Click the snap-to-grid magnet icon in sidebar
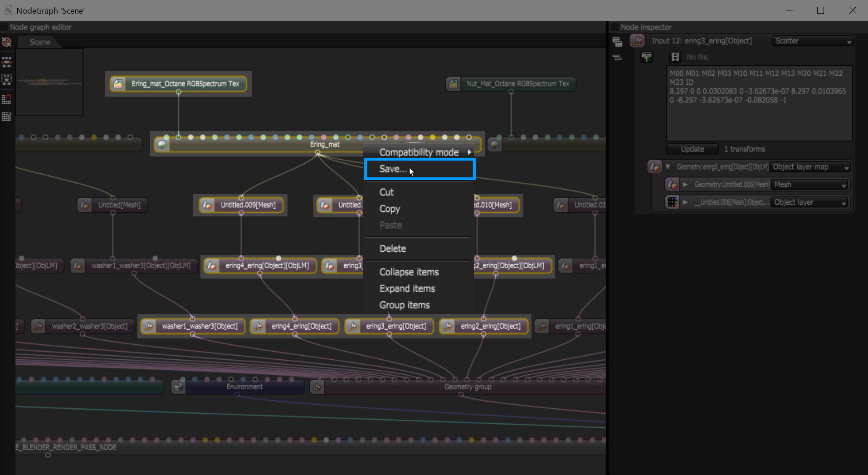The width and height of the screenshot is (868, 475). tap(6, 99)
